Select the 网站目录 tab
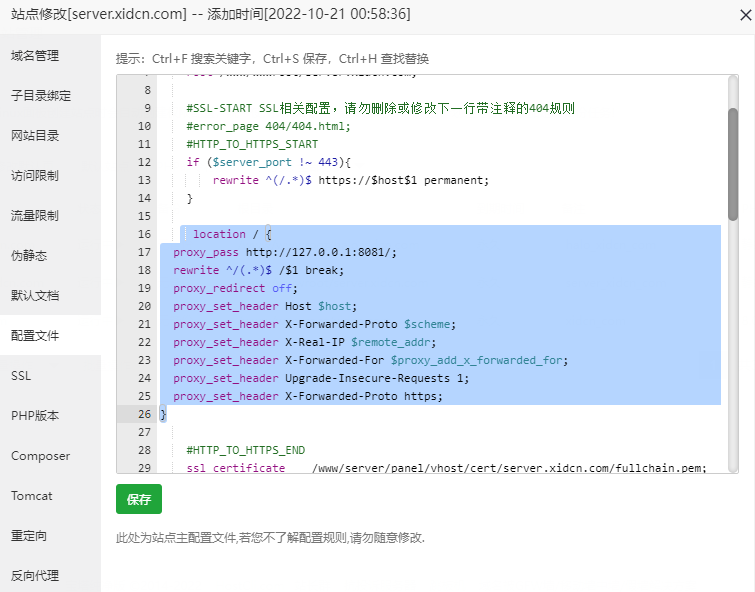 (35, 136)
